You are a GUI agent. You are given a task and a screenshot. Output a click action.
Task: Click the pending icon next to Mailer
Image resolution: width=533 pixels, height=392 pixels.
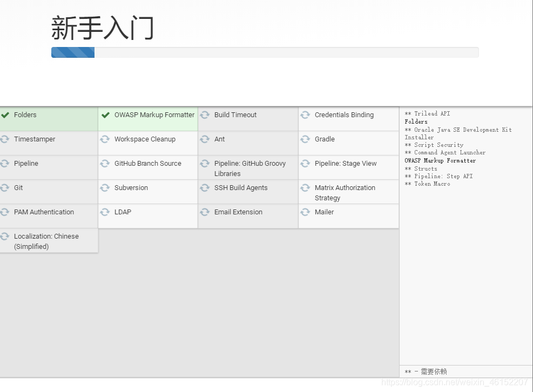305,212
